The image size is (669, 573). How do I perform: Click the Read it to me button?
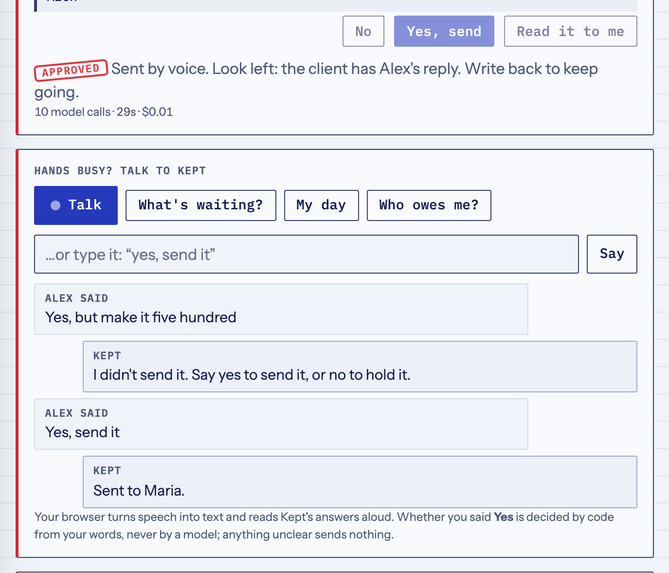click(x=570, y=31)
